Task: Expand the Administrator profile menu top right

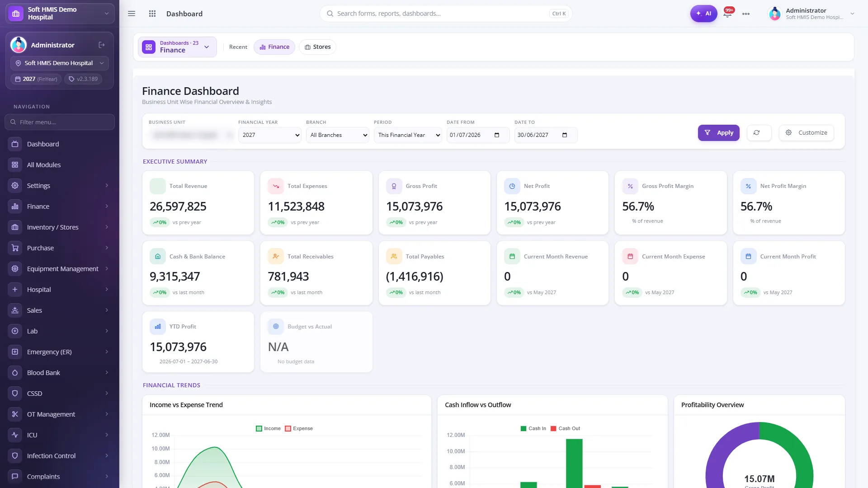Action: click(811, 14)
